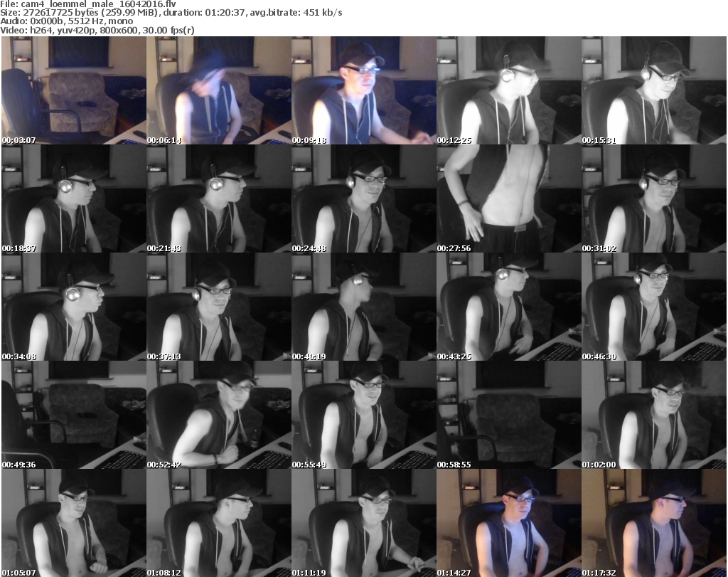Select the thumbnail stamped 00:06:14

point(219,90)
